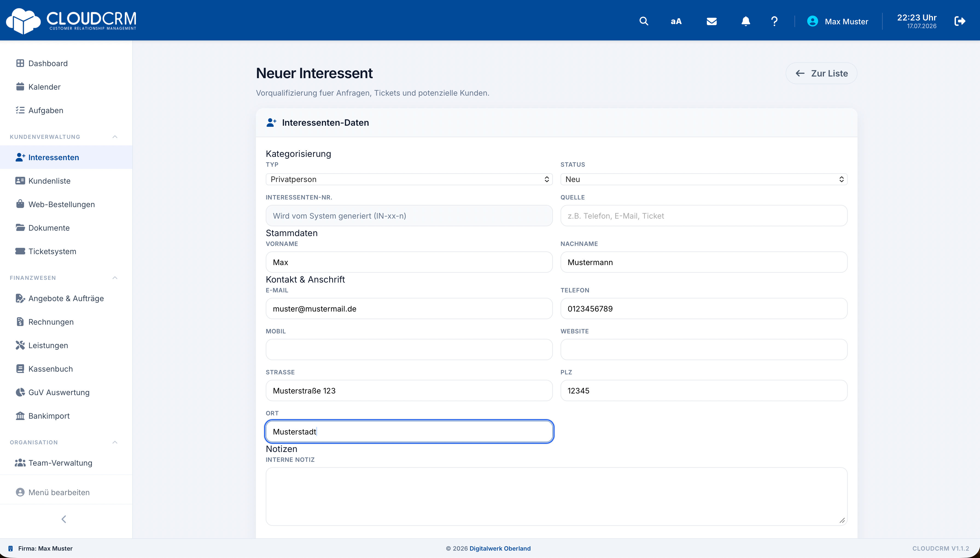The width and height of the screenshot is (980, 558).
Task: Click the Ort field with Musterstadt
Action: (409, 431)
